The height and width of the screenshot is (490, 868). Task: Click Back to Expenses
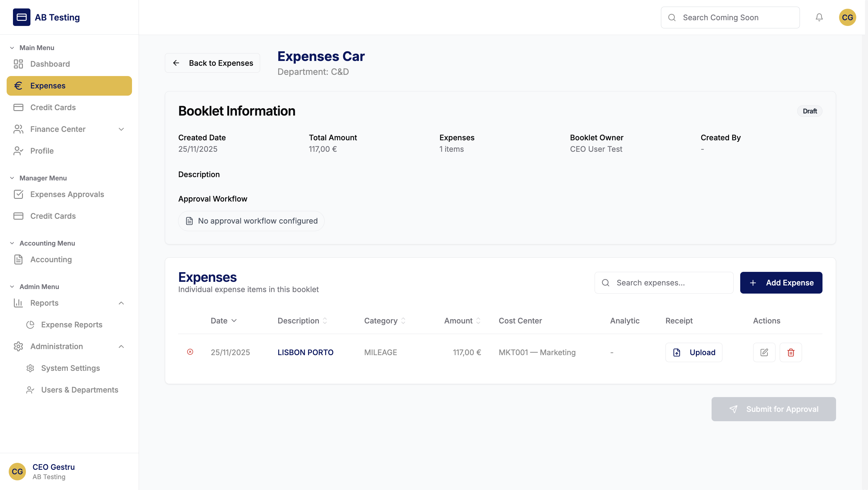point(212,63)
